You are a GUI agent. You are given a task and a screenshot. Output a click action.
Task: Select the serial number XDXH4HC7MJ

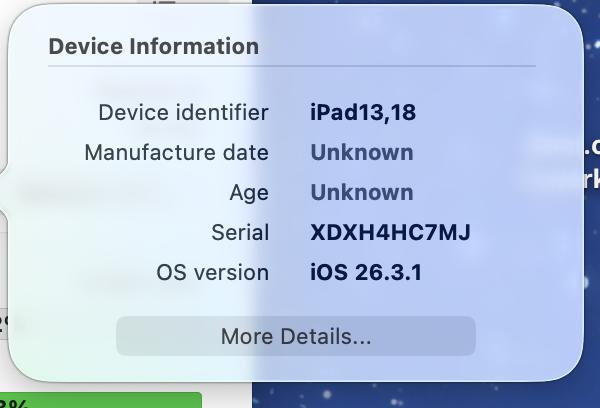pyautogui.click(x=390, y=232)
